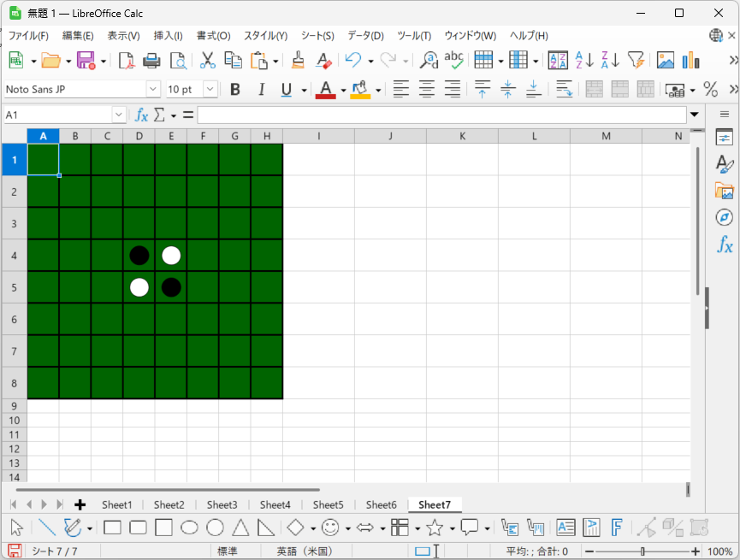Toggle Italic formatting
The width and height of the screenshot is (740, 560).
coord(261,89)
